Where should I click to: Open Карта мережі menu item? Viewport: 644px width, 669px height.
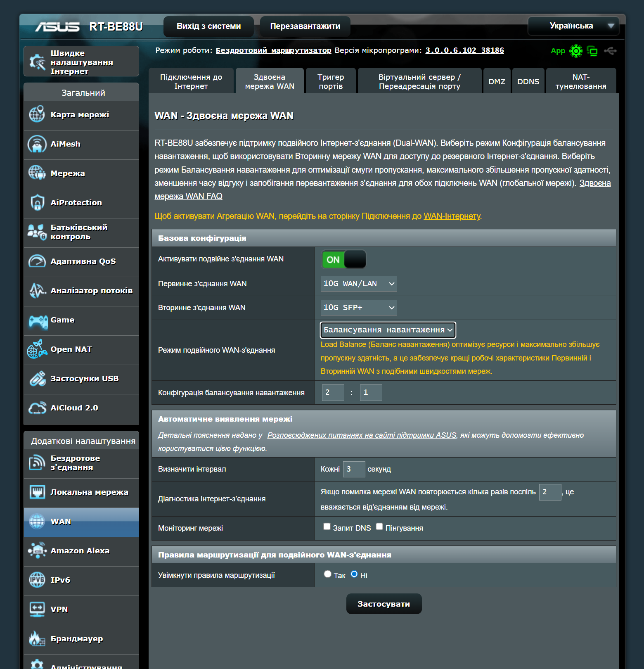(x=81, y=115)
